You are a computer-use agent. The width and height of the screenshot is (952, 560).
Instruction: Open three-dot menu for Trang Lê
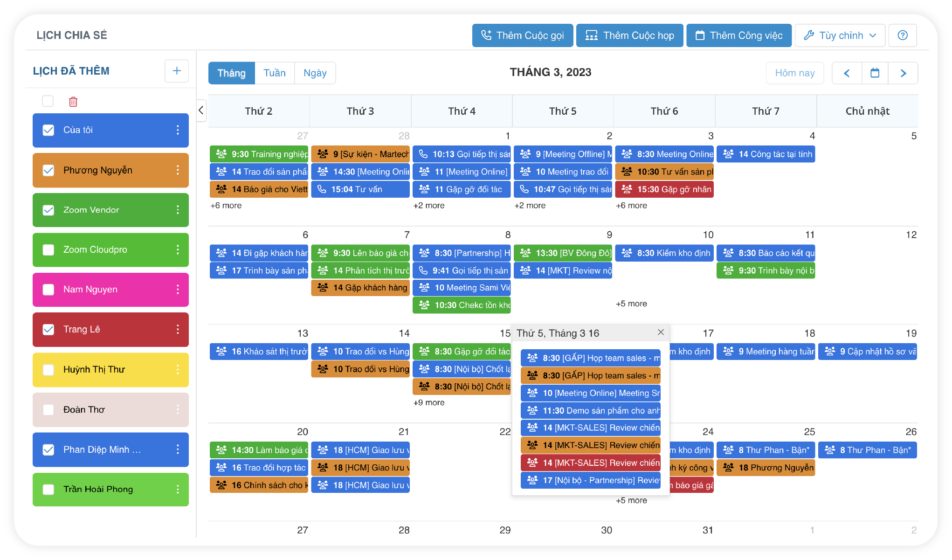coord(178,330)
